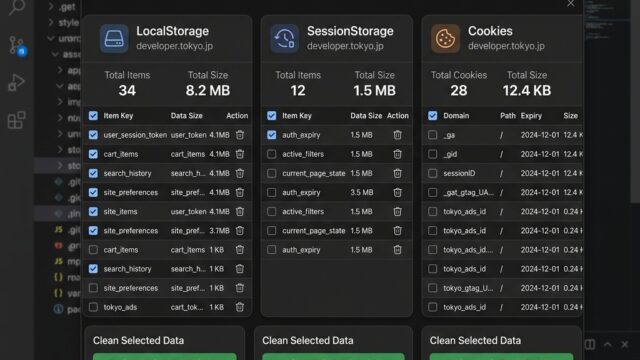Trash the 1 KB site_preferences entry
The height and width of the screenshot is (360, 640).
(x=240, y=288)
